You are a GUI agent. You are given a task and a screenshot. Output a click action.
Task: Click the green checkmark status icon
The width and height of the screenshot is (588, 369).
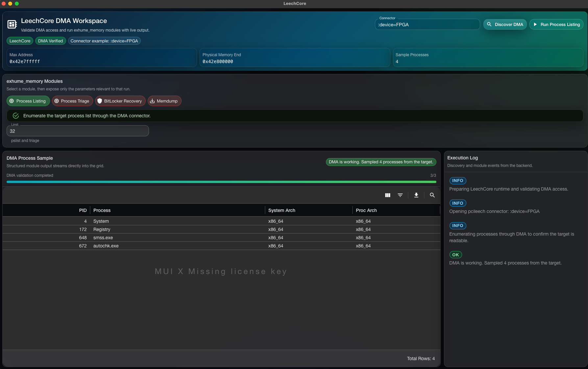point(16,116)
